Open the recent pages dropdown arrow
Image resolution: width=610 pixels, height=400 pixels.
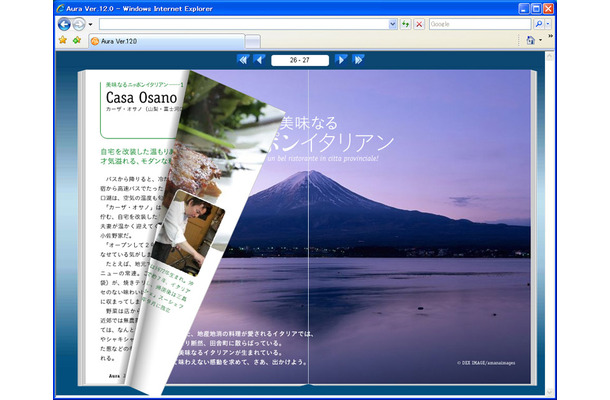[x=90, y=25]
